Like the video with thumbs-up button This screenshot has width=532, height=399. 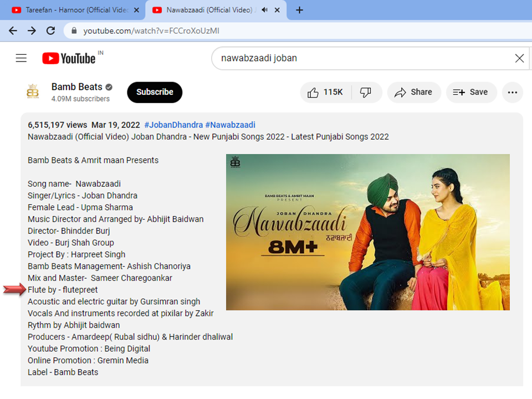325,93
